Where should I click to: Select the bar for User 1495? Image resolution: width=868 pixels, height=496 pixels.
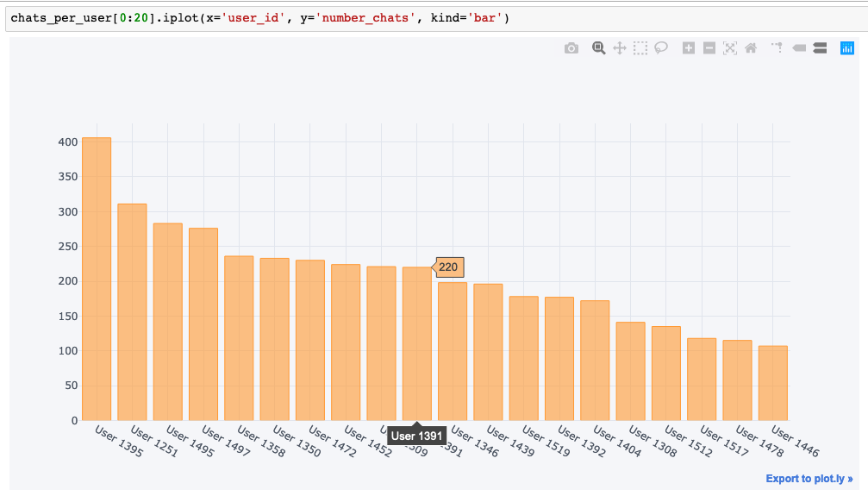[x=168, y=322]
